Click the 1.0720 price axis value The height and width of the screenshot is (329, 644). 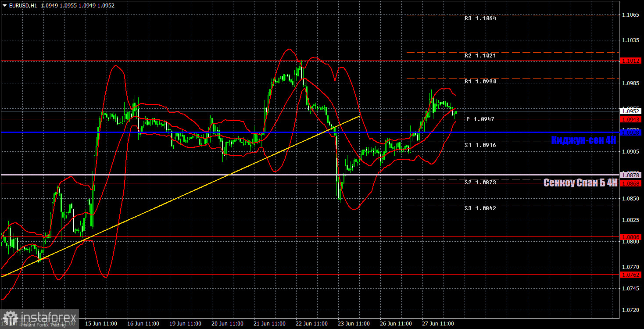coord(630,310)
